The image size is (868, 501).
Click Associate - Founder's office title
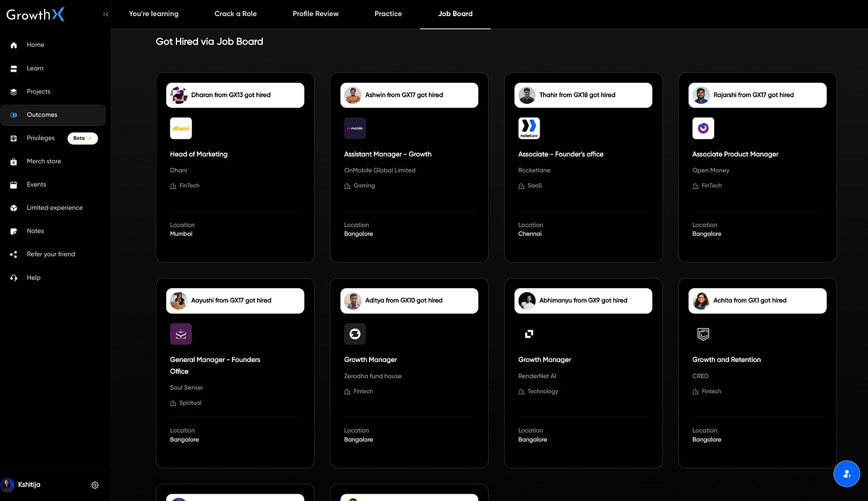click(561, 154)
